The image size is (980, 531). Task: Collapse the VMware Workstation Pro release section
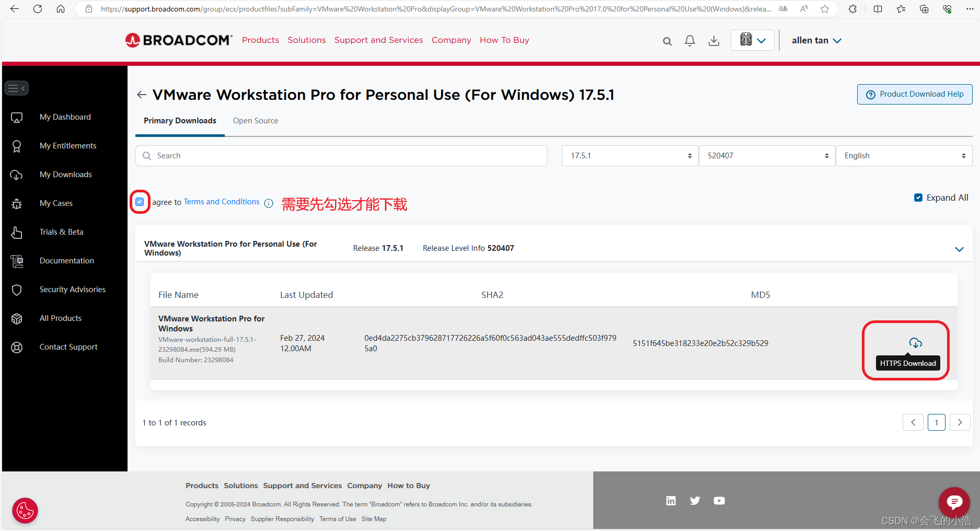959,249
